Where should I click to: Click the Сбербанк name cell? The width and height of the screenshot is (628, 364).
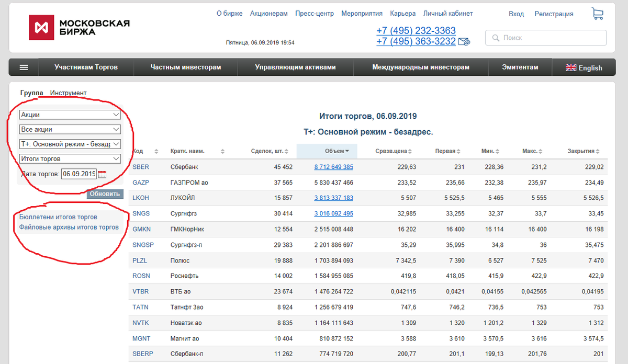point(184,167)
